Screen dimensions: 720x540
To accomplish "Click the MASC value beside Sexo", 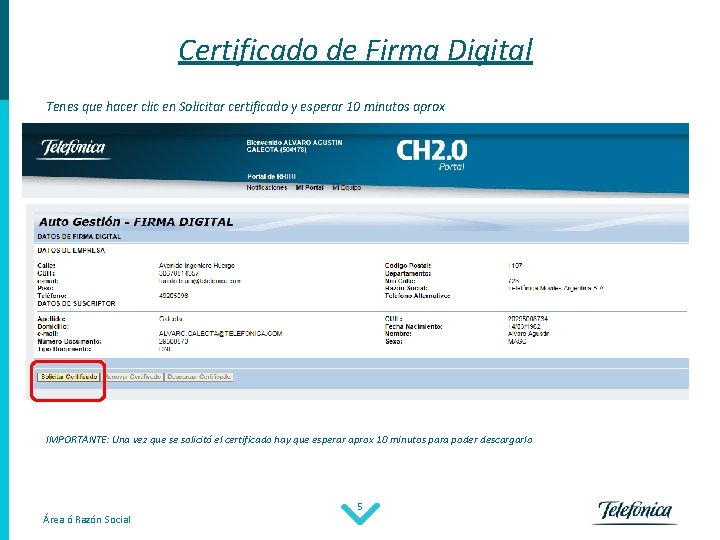I will tap(517, 342).
